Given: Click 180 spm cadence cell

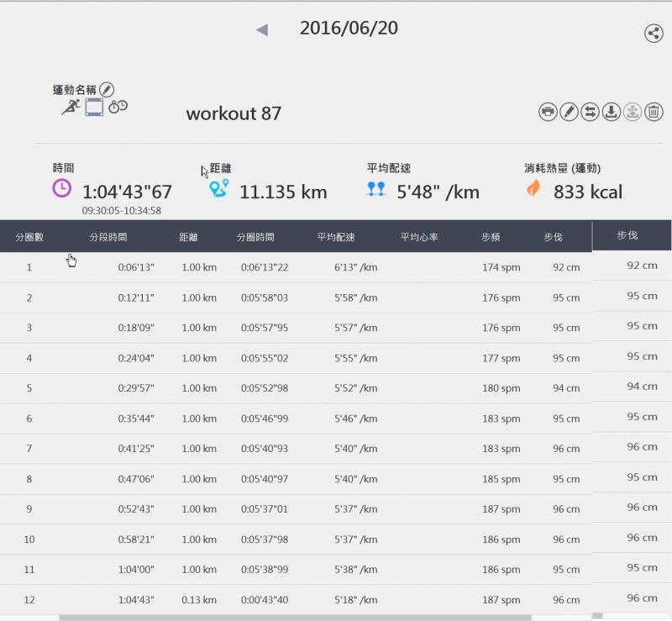Looking at the screenshot, I should [501, 388].
